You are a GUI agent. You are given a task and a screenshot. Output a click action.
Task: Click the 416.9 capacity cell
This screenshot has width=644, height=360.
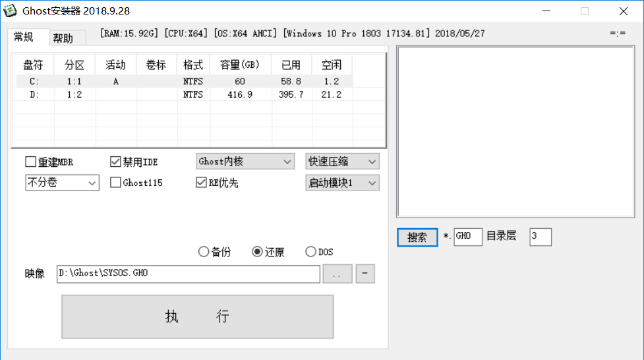[x=241, y=94]
